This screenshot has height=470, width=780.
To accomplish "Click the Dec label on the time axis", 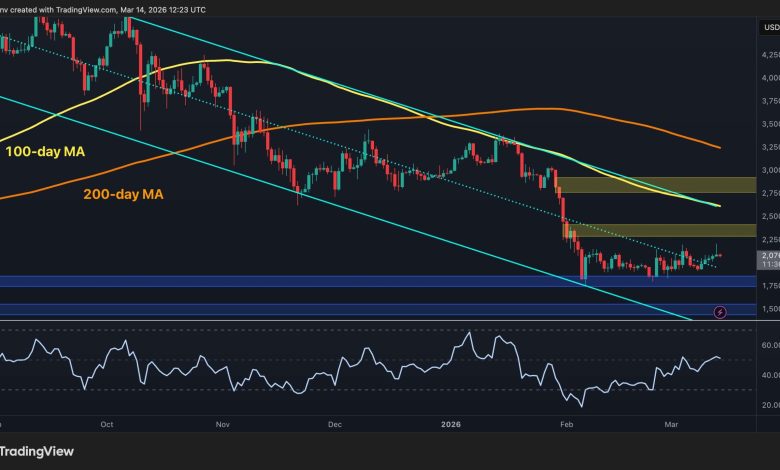I will [x=333, y=423].
